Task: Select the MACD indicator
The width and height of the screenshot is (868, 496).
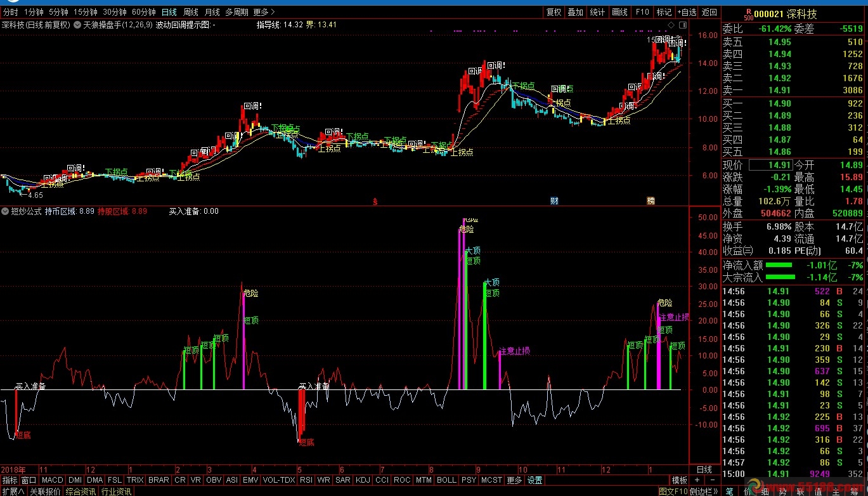Action: [53, 480]
